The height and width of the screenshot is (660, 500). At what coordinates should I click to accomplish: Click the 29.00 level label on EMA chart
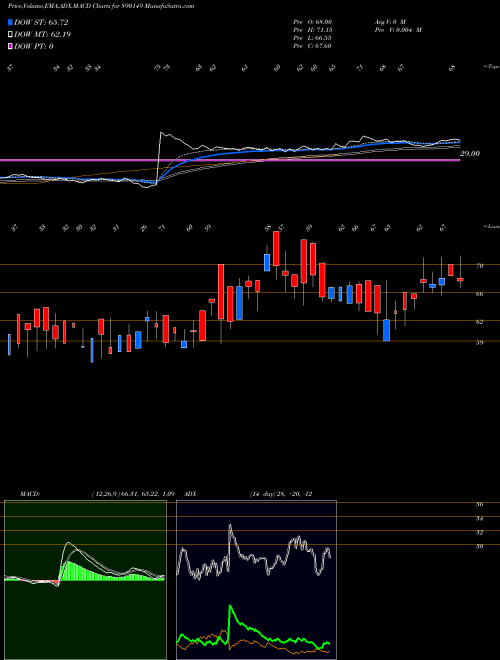470,154
